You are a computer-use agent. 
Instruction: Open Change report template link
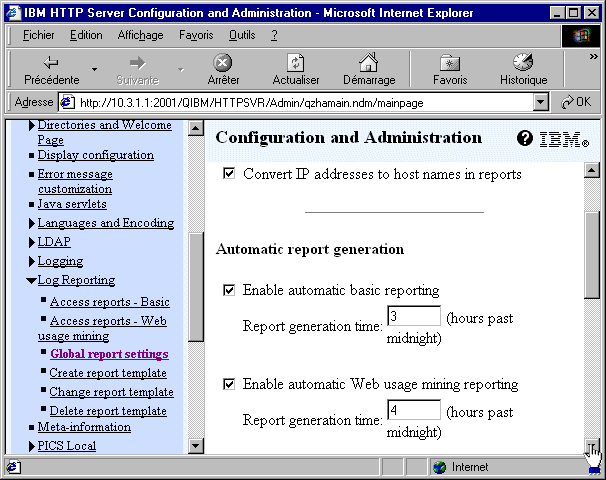point(111,392)
